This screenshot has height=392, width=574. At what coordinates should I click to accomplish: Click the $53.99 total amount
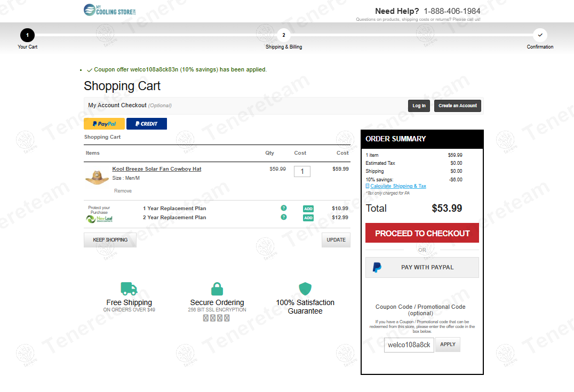pyautogui.click(x=447, y=208)
